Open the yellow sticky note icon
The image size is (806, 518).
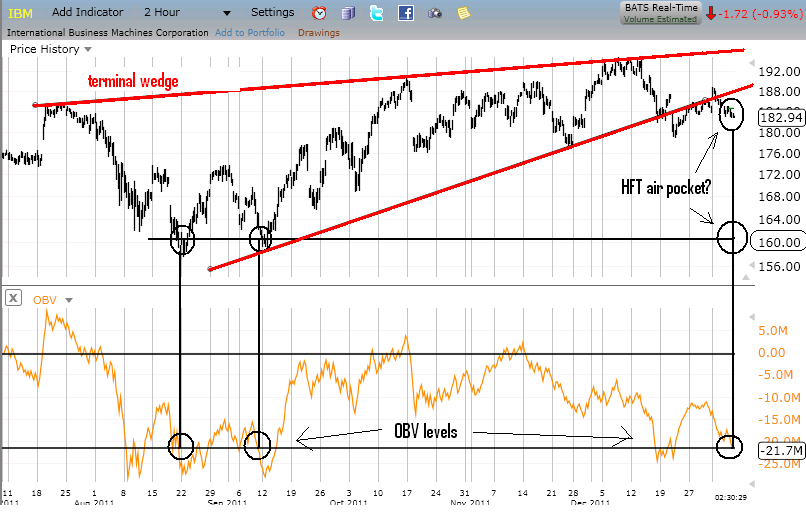coord(464,13)
